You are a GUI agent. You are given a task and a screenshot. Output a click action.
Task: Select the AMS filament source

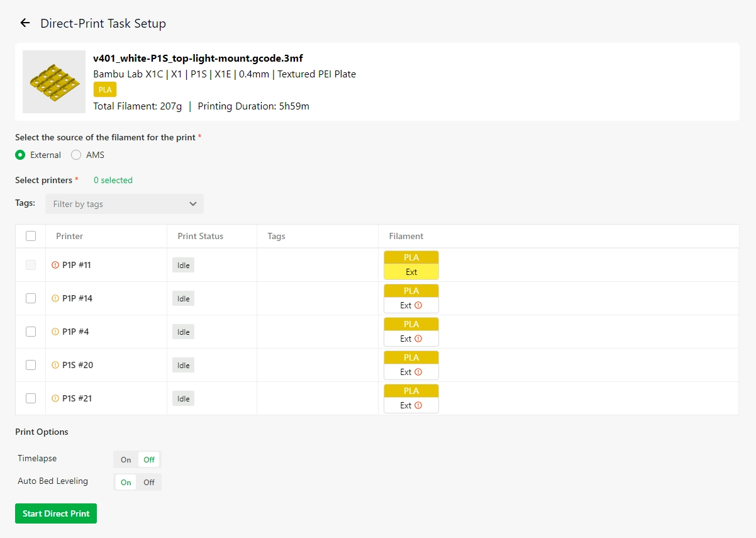pos(76,155)
